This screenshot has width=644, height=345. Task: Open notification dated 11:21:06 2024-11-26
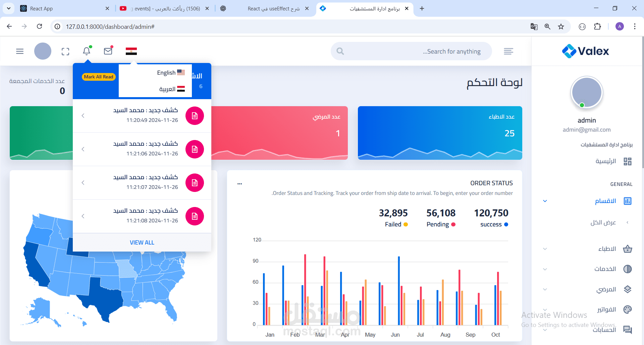click(x=142, y=149)
